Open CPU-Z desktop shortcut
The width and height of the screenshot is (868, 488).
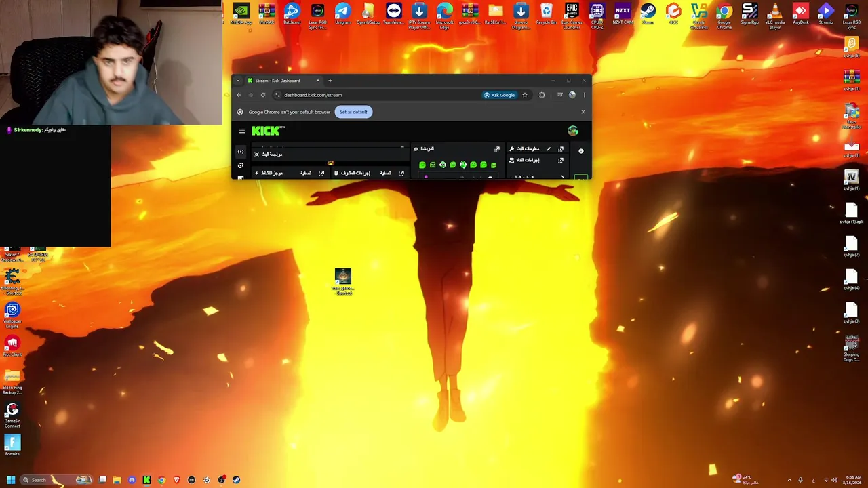coord(597,16)
